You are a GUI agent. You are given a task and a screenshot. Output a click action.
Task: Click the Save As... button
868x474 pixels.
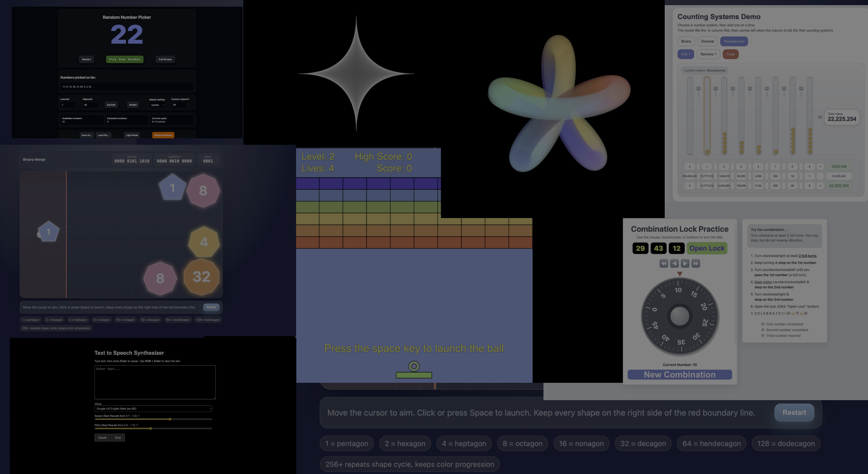[87, 135]
